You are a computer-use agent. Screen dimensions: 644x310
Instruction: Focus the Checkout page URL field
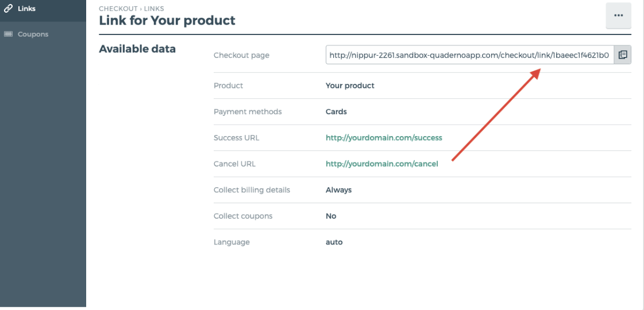[469, 55]
